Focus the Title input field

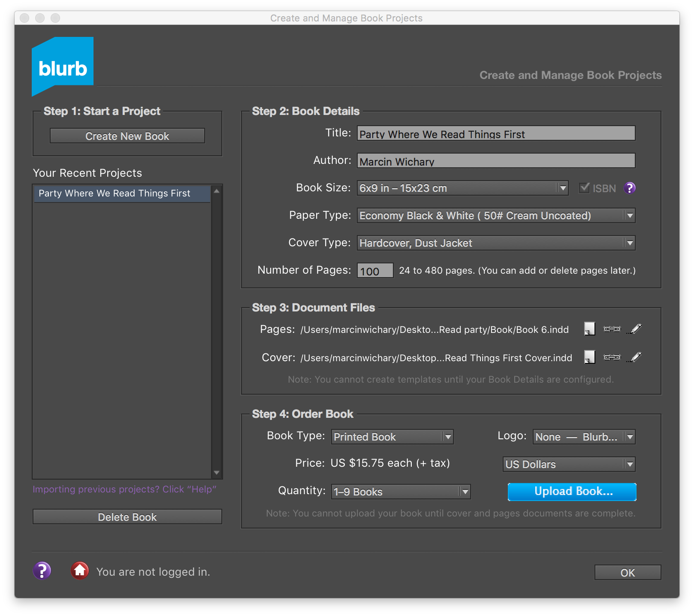click(x=496, y=133)
